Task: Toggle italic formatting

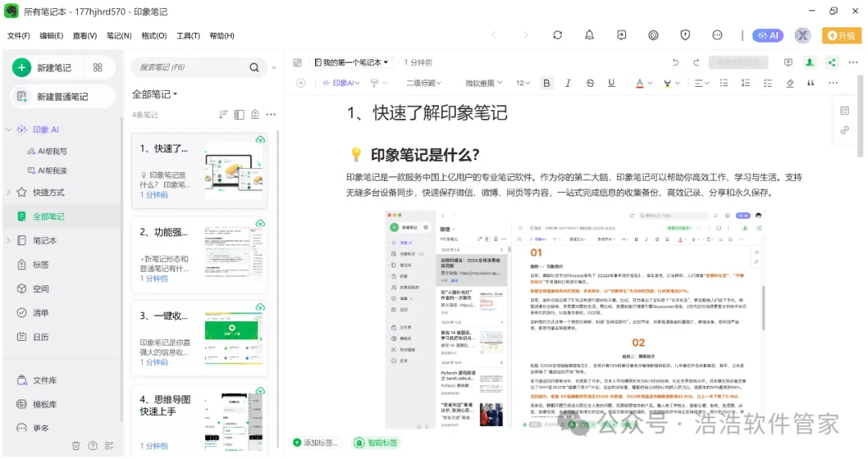Action: 568,83
